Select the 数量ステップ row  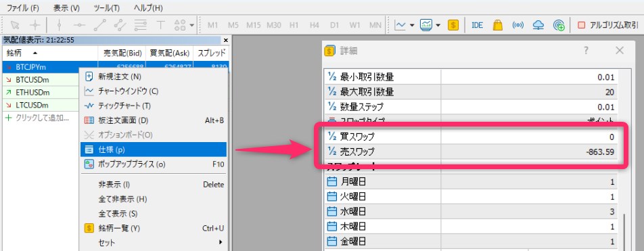(471, 107)
